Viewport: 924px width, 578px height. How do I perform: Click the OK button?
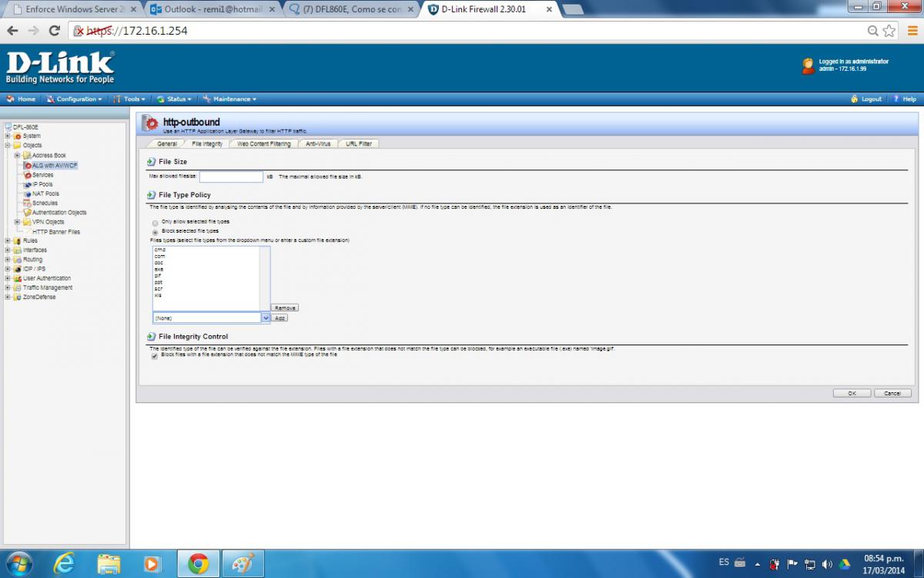[852, 393]
